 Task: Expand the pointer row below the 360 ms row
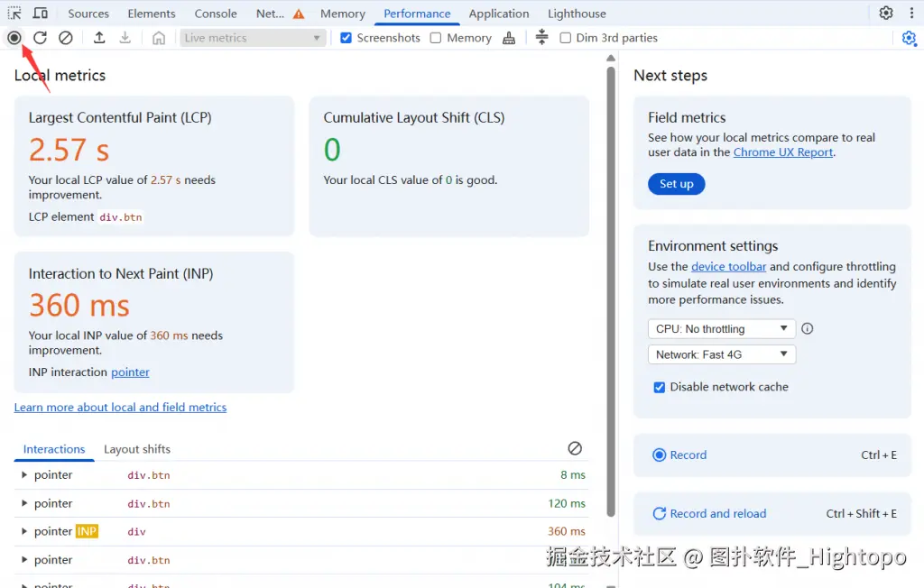[x=24, y=560]
